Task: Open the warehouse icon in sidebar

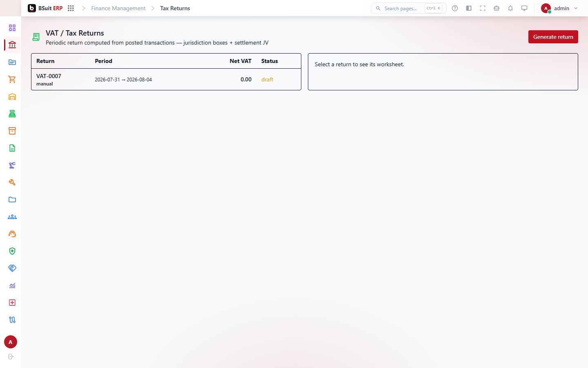Action: point(12,96)
